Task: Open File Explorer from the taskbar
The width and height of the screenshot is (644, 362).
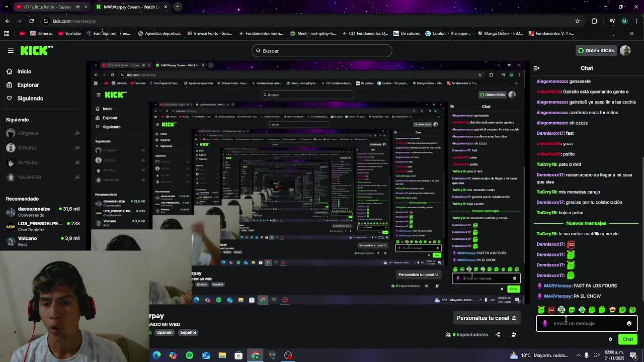Action: [222, 355]
